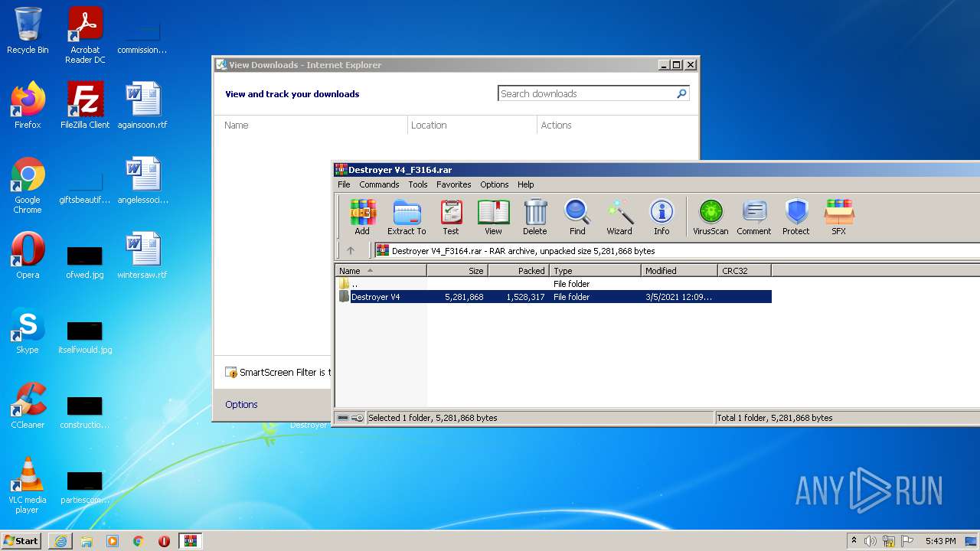
Task: Sort by Size column header
Action: coord(457,270)
